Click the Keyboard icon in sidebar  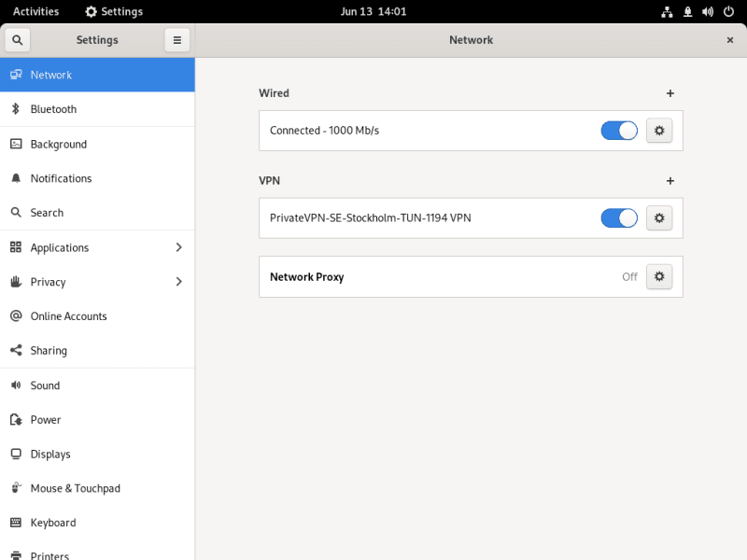[x=16, y=523]
